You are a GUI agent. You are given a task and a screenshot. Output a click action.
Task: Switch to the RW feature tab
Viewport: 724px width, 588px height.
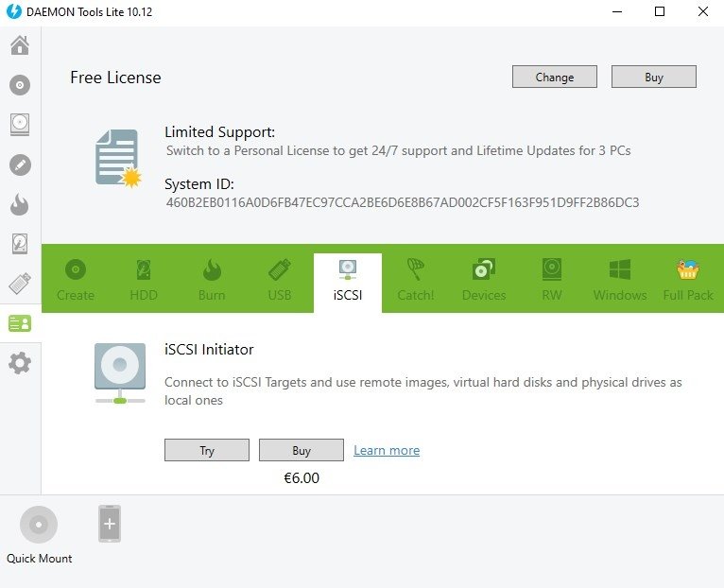click(x=552, y=281)
